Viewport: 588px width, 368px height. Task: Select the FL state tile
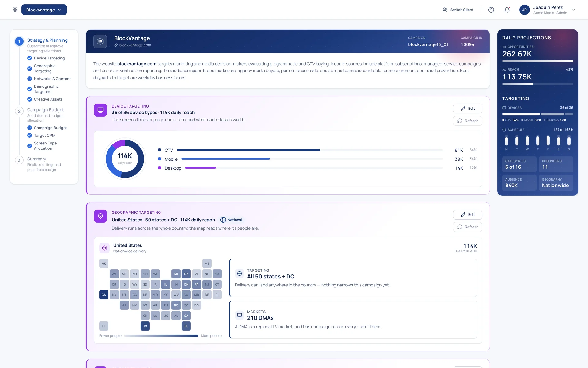point(186,326)
